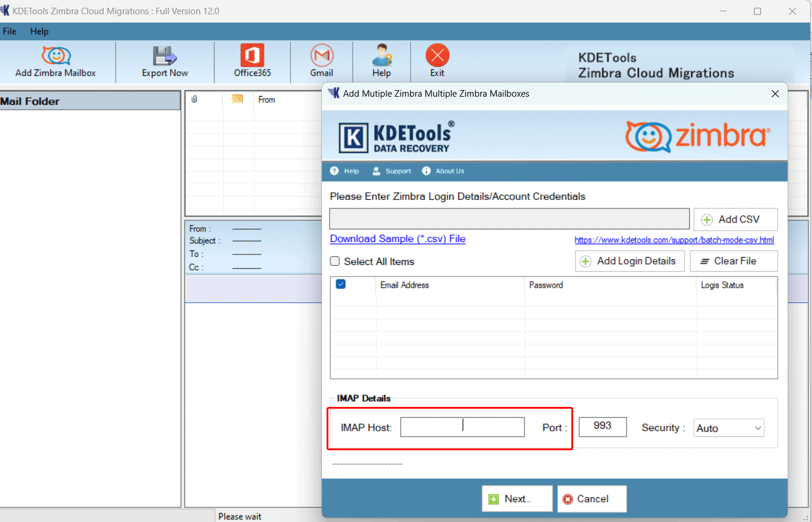
Task: Click the KDETools Data Recovery logo
Action: tap(397, 137)
